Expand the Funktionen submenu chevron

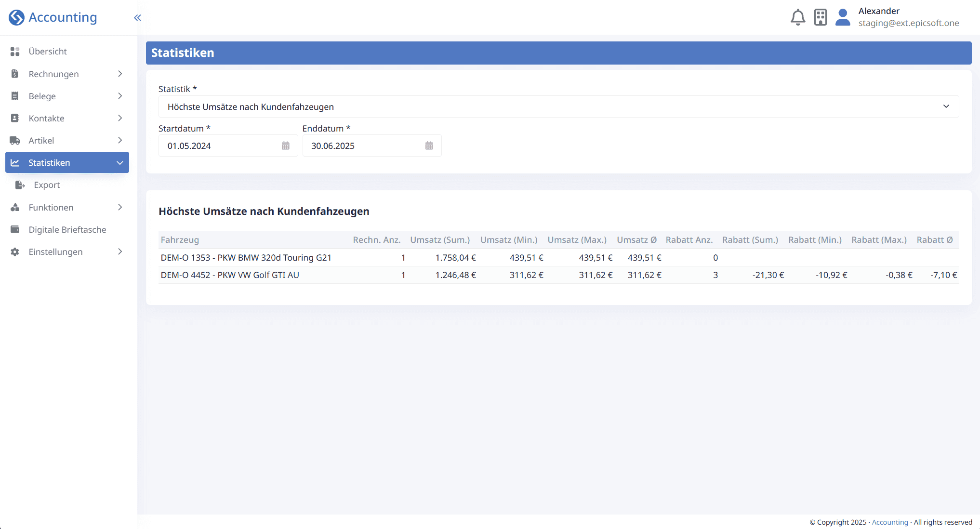(x=120, y=207)
